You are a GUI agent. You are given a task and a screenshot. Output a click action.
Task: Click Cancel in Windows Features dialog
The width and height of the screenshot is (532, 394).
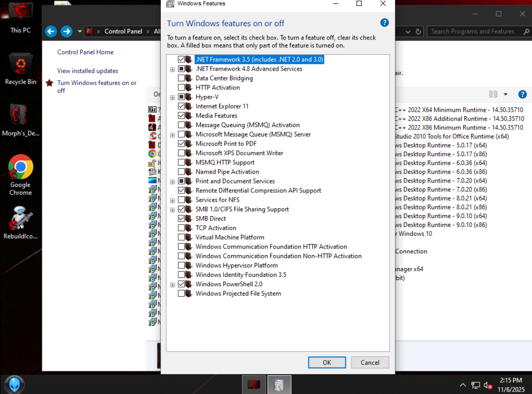(370, 362)
